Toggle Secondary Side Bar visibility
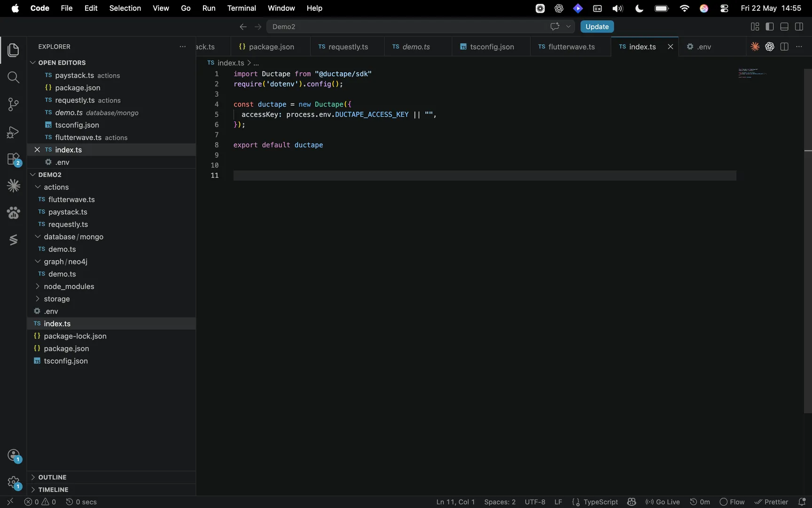 point(799,27)
